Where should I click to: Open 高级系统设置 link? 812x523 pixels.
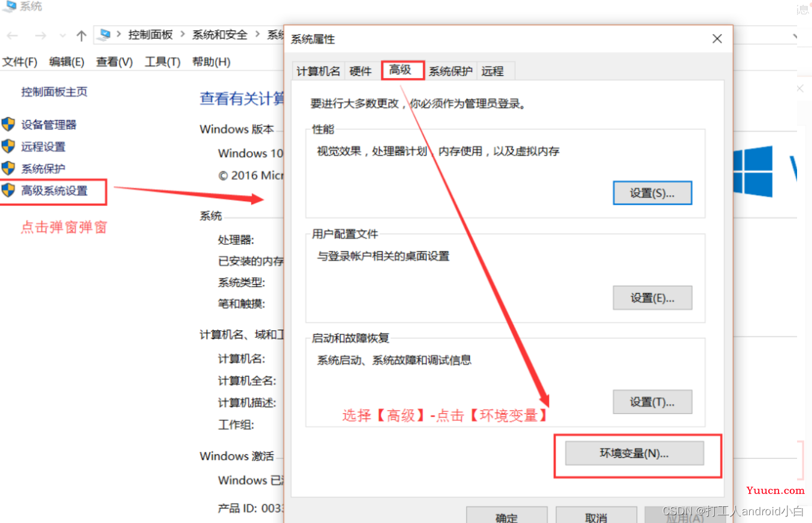pyautogui.click(x=54, y=190)
